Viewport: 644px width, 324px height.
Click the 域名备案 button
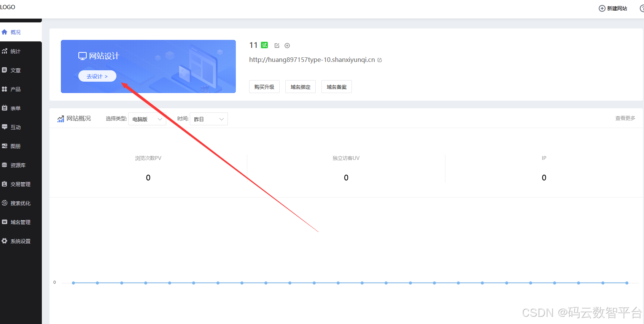[x=337, y=87]
